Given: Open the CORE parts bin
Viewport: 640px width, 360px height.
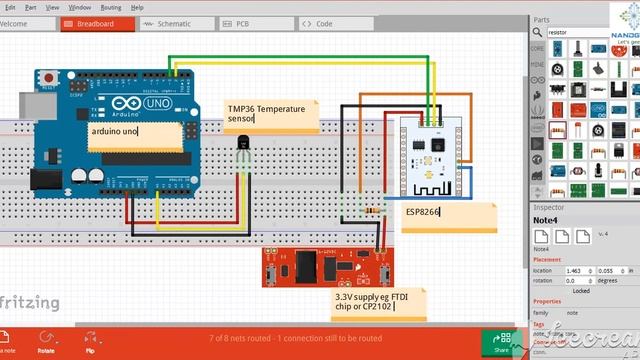Looking at the screenshot, I should pos(537,49).
